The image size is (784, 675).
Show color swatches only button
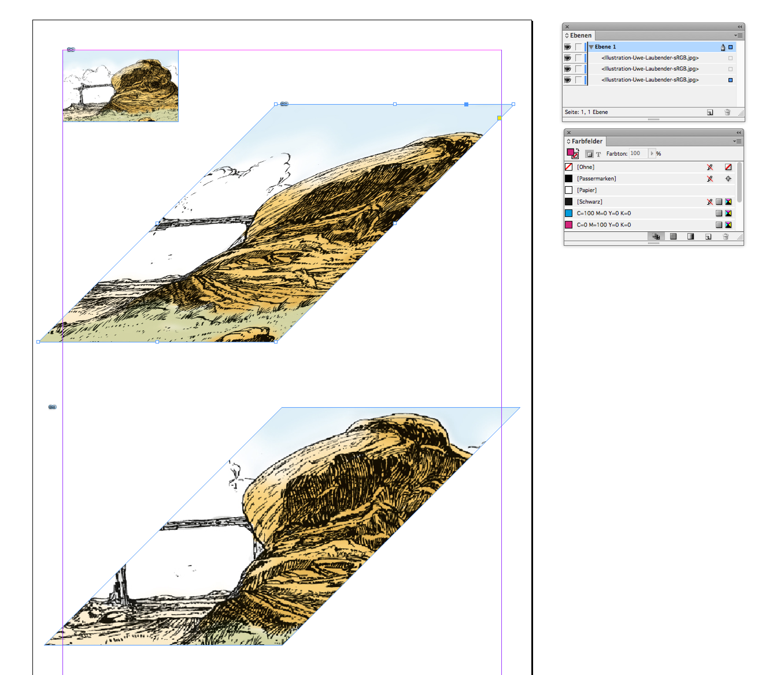pos(673,236)
